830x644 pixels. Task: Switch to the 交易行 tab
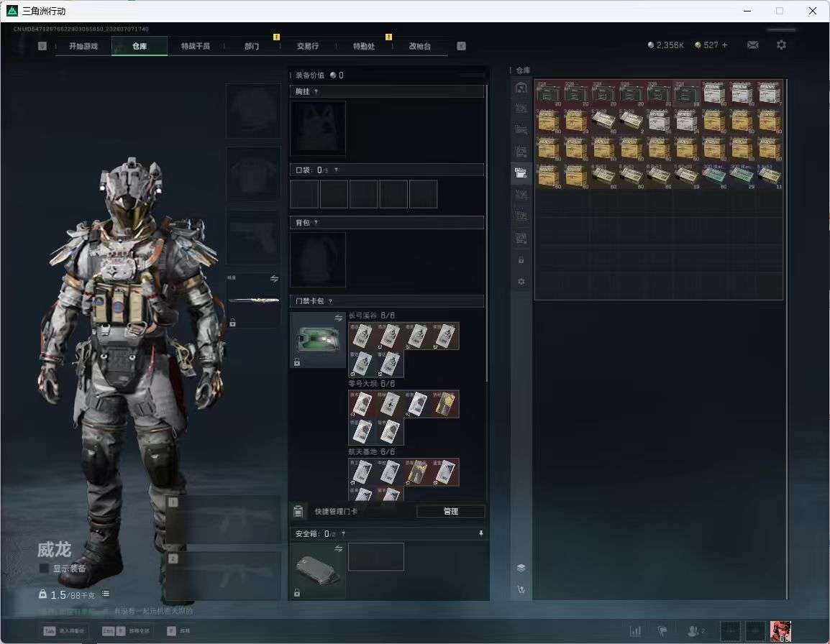(x=308, y=46)
